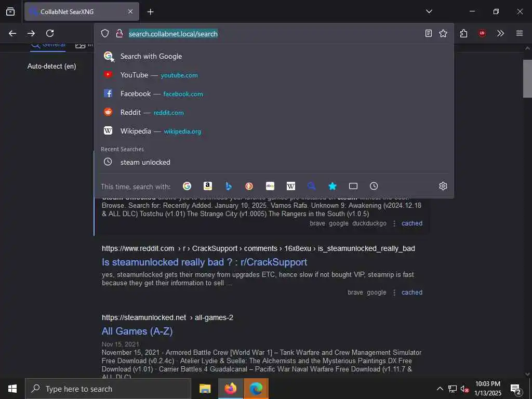The width and height of the screenshot is (532, 399).
Task: Select the Search with Google suggestion
Action: pyautogui.click(x=273, y=56)
